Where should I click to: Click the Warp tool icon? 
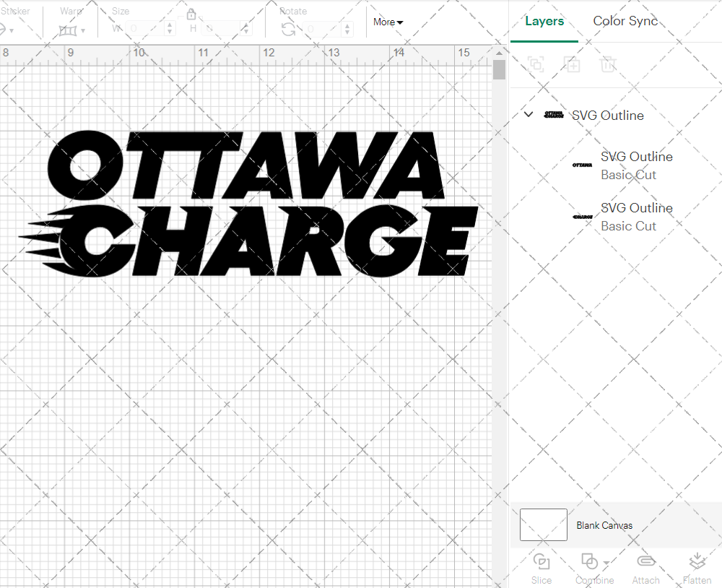coord(68,30)
